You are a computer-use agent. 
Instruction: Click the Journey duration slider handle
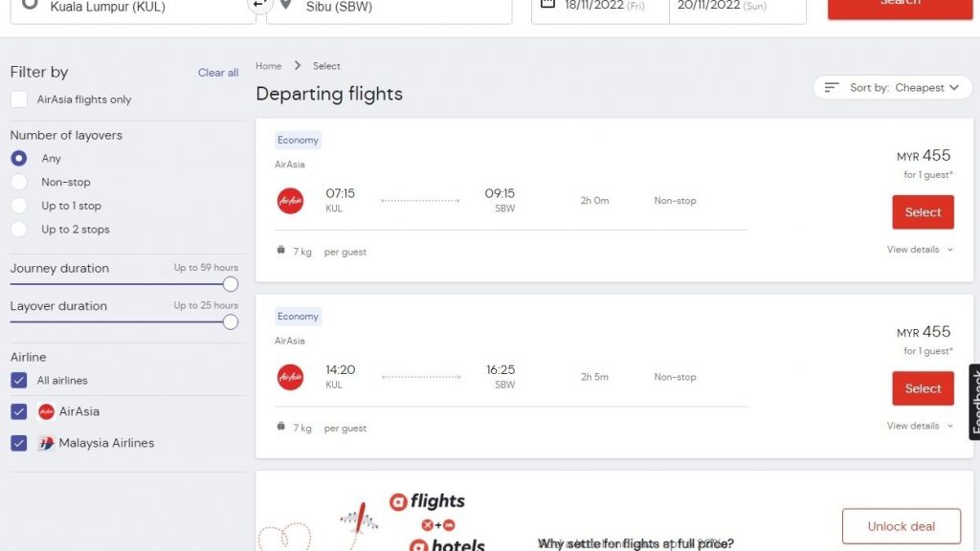[231, 284]
